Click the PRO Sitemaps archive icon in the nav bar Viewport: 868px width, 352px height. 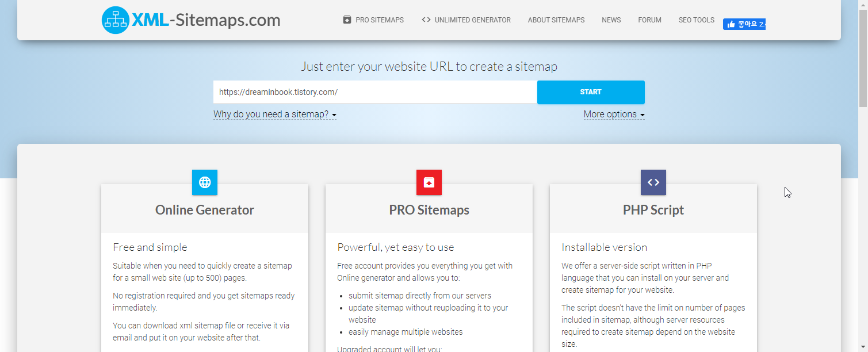347,20
